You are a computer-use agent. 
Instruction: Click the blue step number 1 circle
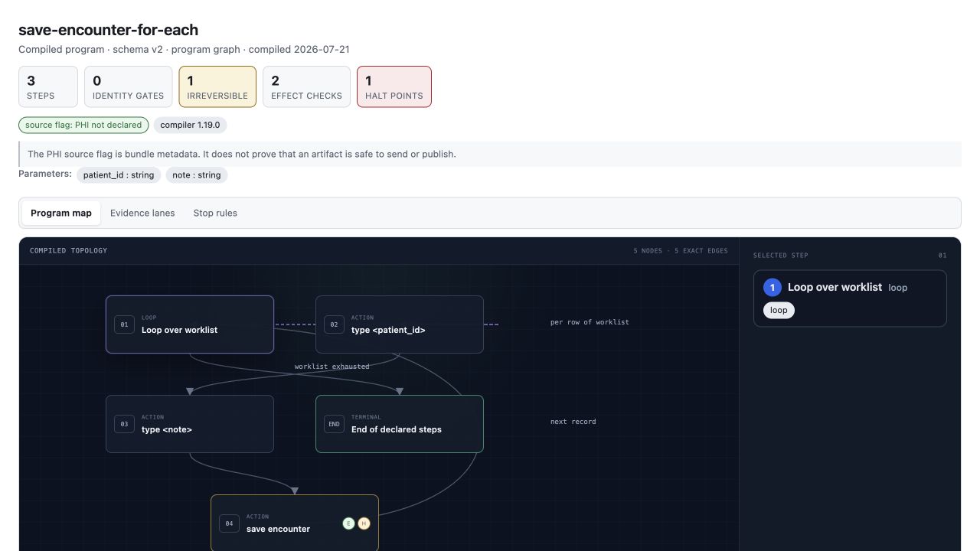773,288
